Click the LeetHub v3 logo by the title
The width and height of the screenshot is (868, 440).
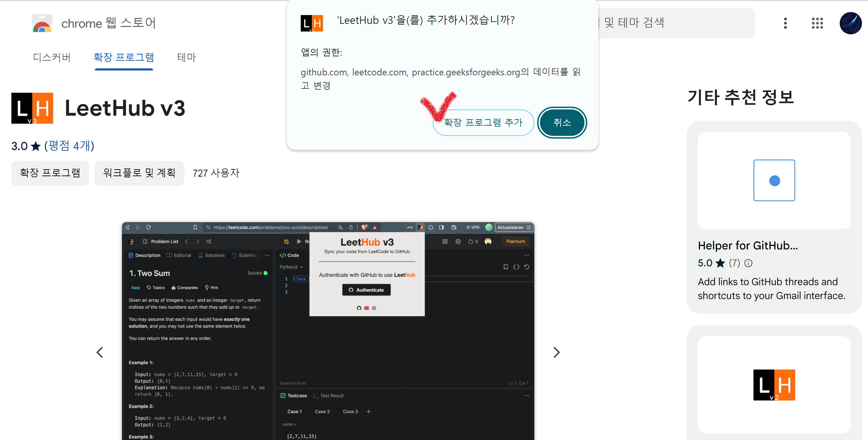click(32, 108)
